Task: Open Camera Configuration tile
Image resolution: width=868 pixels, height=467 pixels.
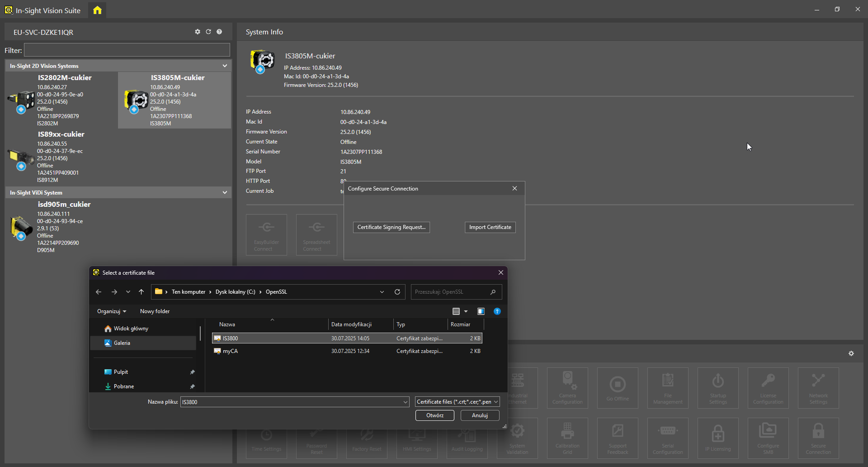Action: 567,388
